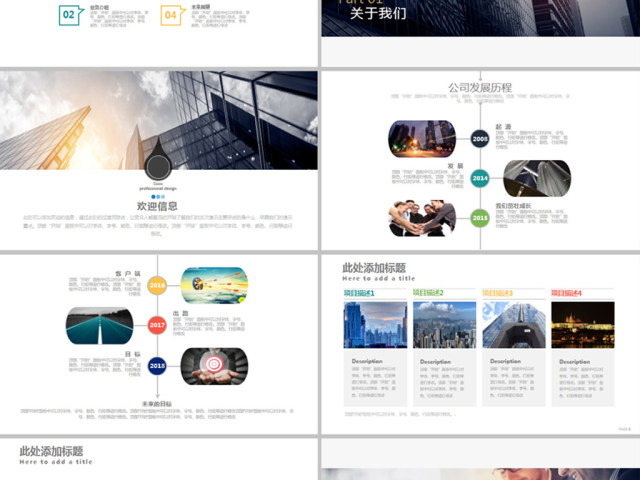Viewport: 640px width, 480px height.
Task: Select the 2015 timeline marker
Action: 480,218
